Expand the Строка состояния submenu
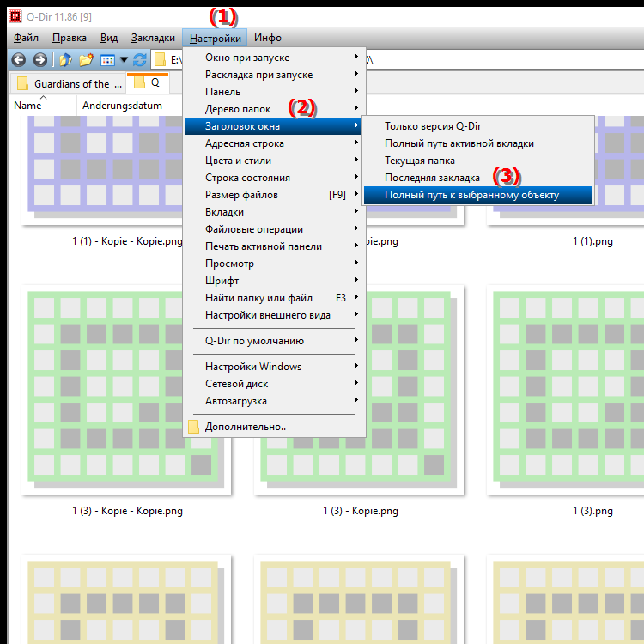 pos(274,178)
